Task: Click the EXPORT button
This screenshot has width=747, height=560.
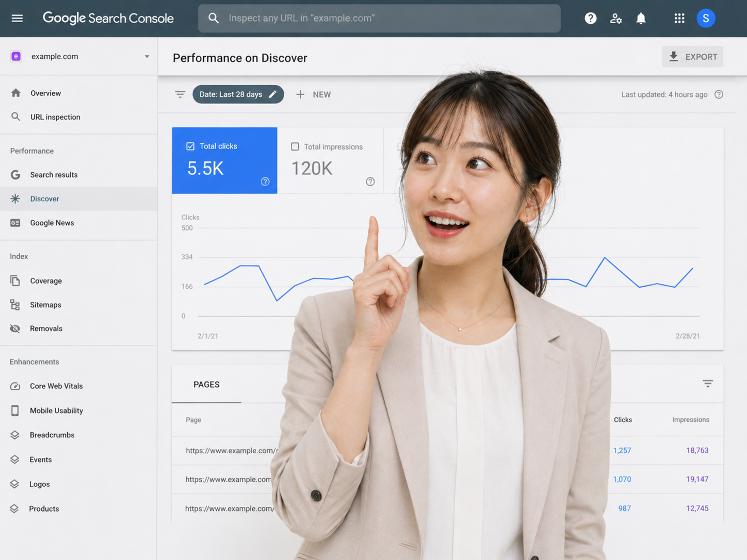Action: click(x=692, y=57)
